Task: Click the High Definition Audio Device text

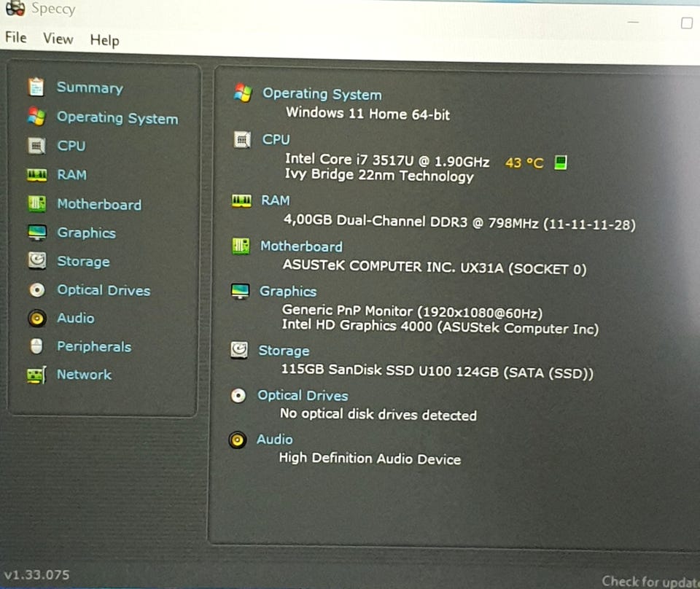Action: (370, 459)
